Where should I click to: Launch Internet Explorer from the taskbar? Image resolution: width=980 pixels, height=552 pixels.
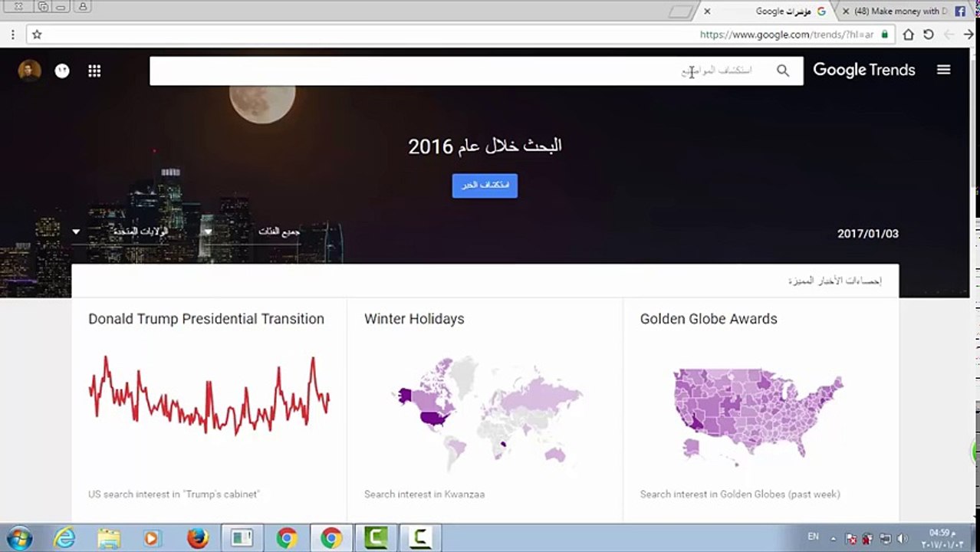(64, 538)
